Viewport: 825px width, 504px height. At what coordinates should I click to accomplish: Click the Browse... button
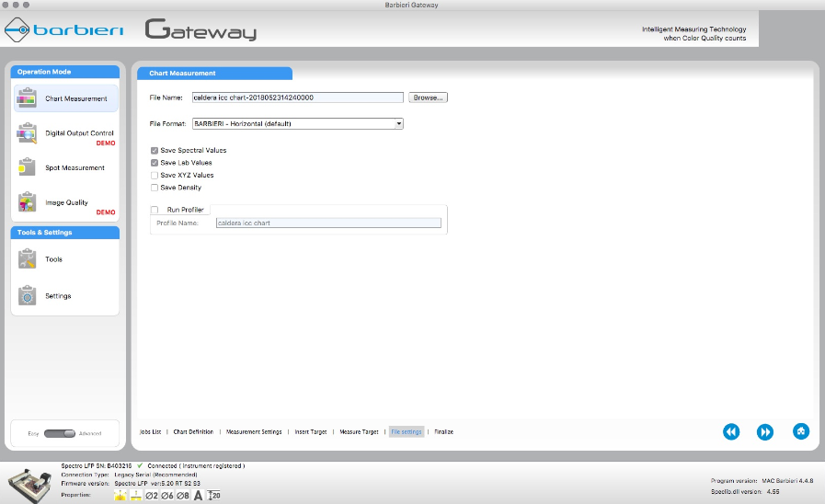(x=428, y=97)
